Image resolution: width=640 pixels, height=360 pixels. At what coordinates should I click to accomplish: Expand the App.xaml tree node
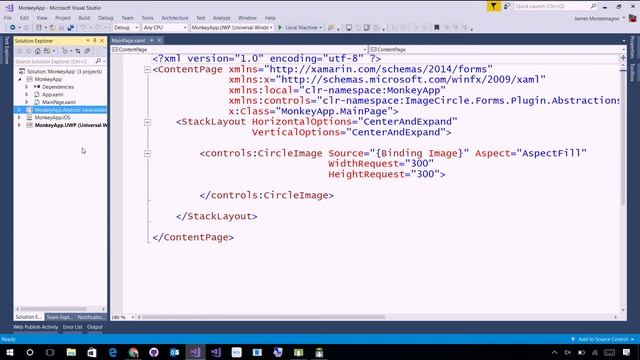27,94
